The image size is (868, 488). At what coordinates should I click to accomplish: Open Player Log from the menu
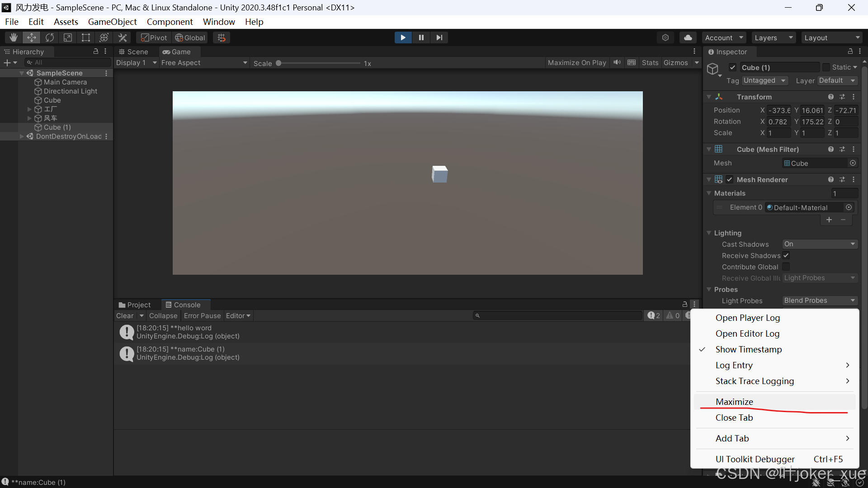(x=747, y=318)
